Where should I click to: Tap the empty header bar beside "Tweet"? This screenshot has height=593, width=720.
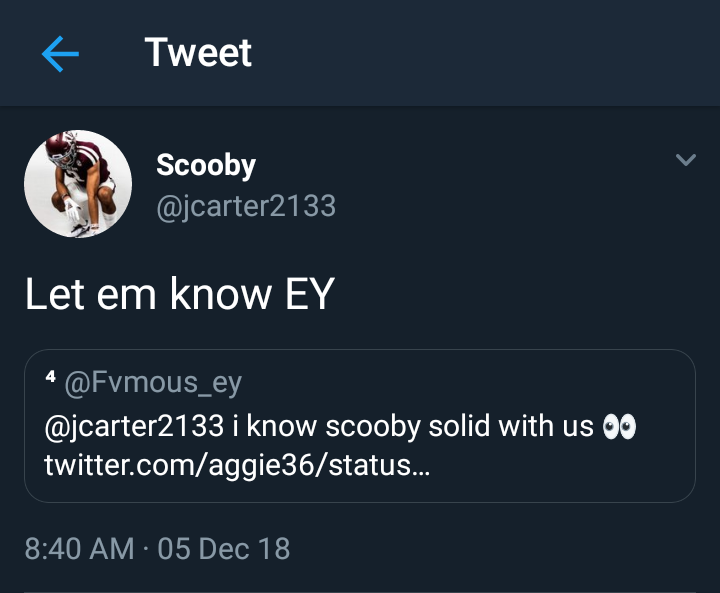tap(480, 53)
